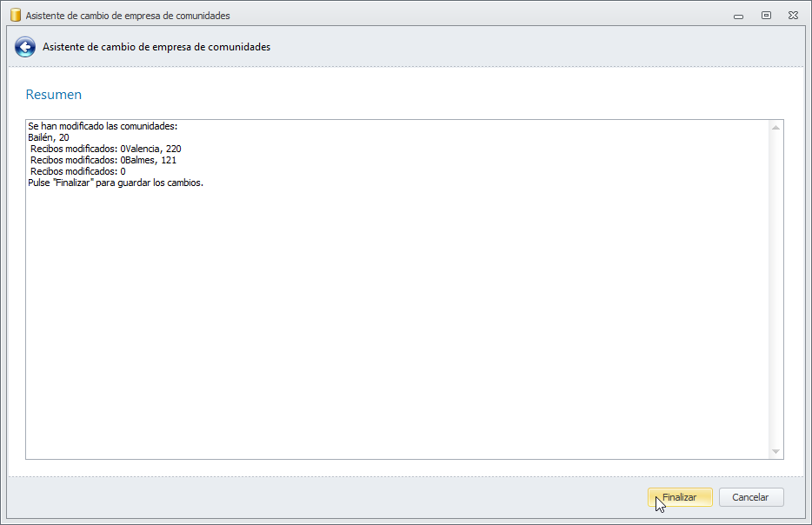Click the line "Se han modificado las comunidades:"
Viewport: 812px width, 525px height.
(x=103, y=126)
